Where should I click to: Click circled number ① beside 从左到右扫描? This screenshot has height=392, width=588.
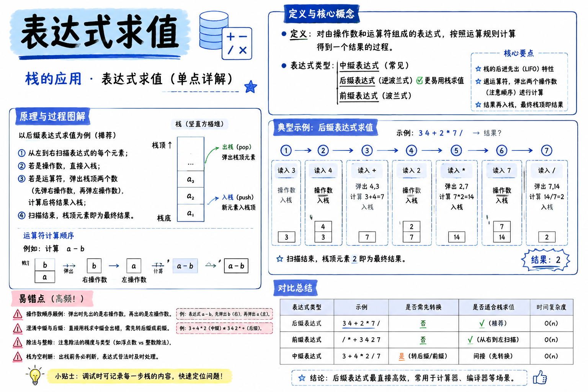pyautogui.click(x=22, y=153)
